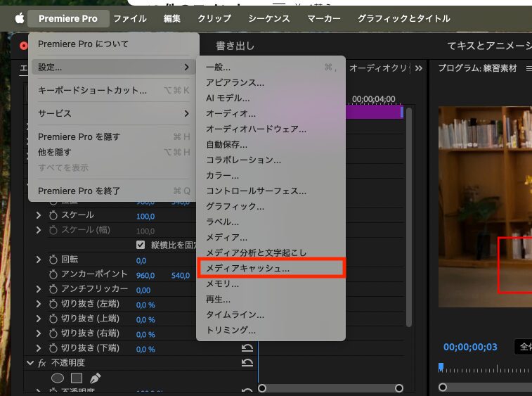Image resolution: width=532 pixels, height=396 pixels.
Task: Toggle 切り抜き (右端) stopwatch
Action: pos(53,333)
